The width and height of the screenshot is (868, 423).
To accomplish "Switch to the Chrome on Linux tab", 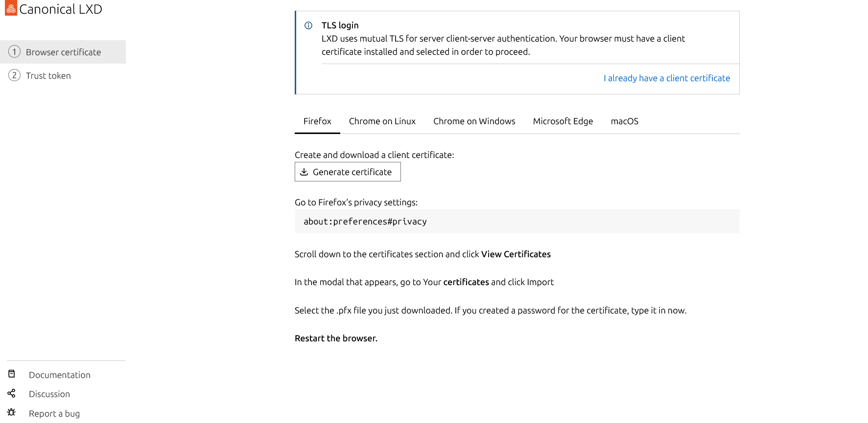I will pos(382,121).
